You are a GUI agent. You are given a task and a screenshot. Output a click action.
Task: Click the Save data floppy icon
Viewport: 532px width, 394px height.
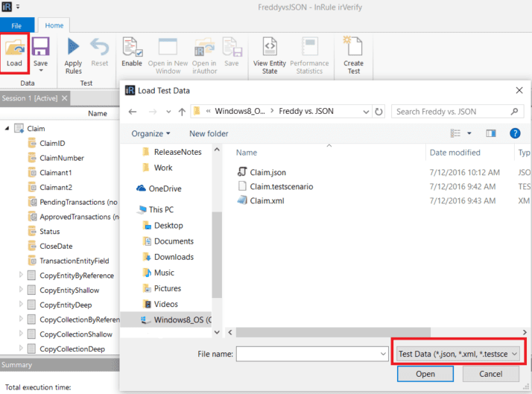(x=40, y=48)
